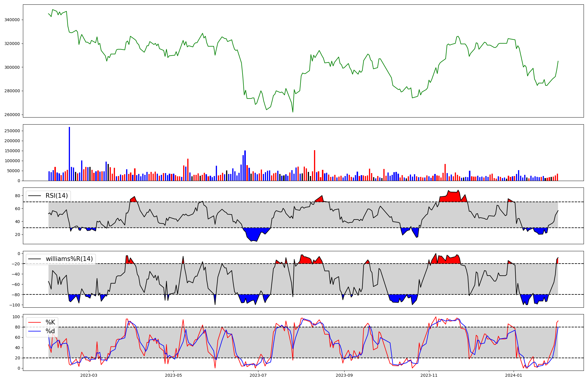Click the 2023-03 date label
This screenshot has height=382, width=588.
point(89,375)
